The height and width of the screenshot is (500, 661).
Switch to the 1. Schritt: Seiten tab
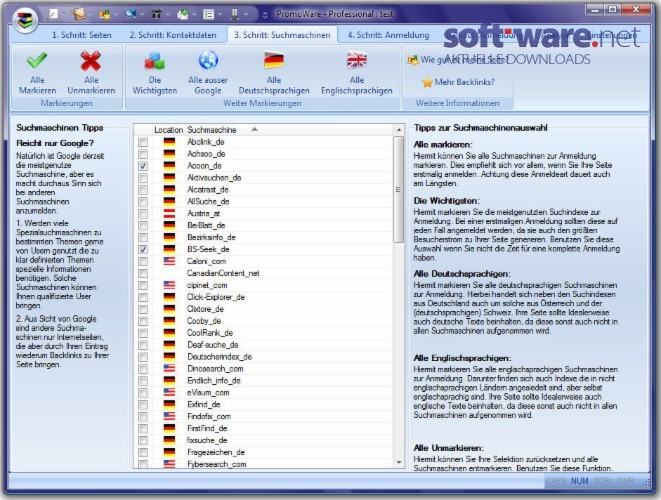(82, 35)
